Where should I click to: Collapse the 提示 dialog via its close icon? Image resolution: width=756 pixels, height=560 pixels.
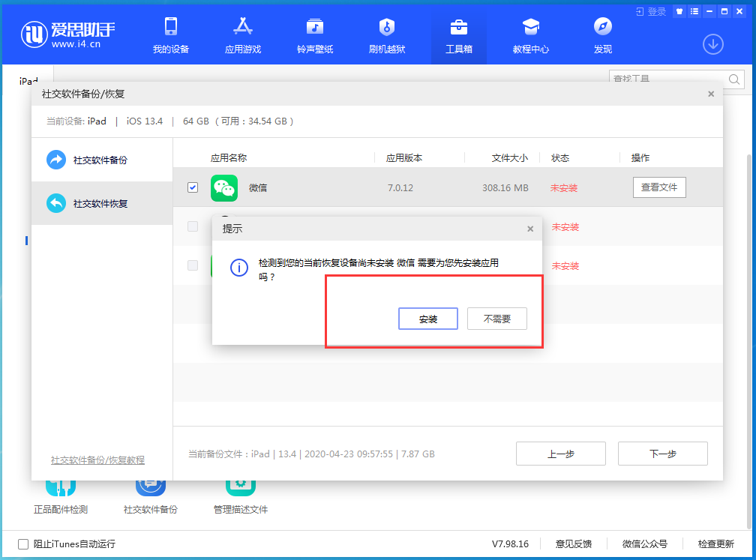point(530,229)
